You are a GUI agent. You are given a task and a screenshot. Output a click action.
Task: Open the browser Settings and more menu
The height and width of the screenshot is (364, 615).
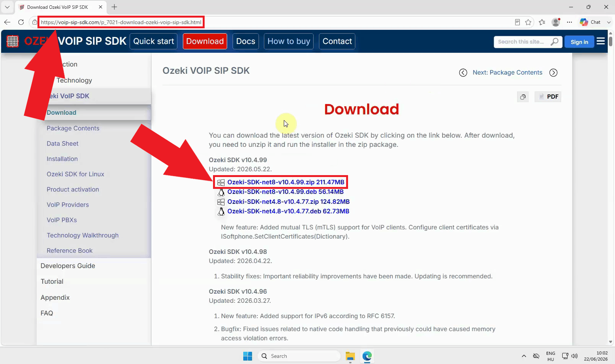[x=569, y=22]
